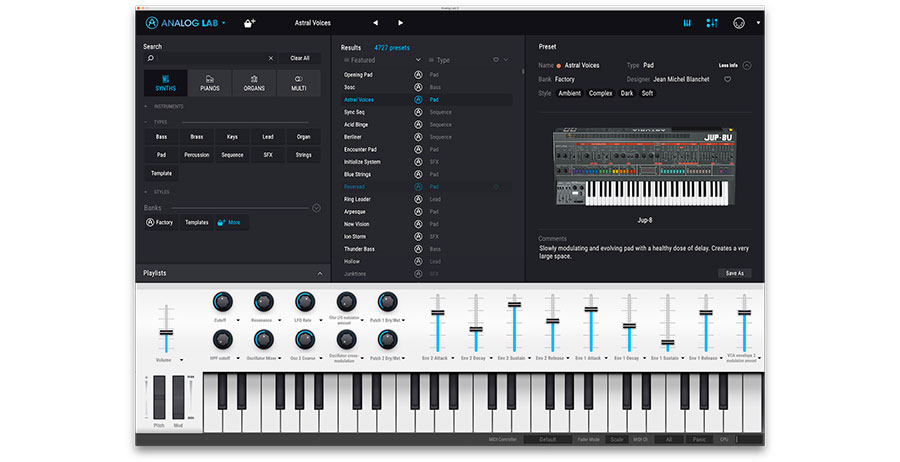
Task: Click the LFO Rate knob
Action: (x=305, y=301)
